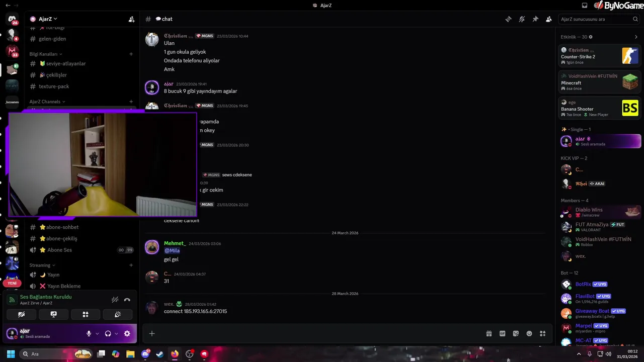
Task: Search the AjarZ server field
Action: coord(599,19)
